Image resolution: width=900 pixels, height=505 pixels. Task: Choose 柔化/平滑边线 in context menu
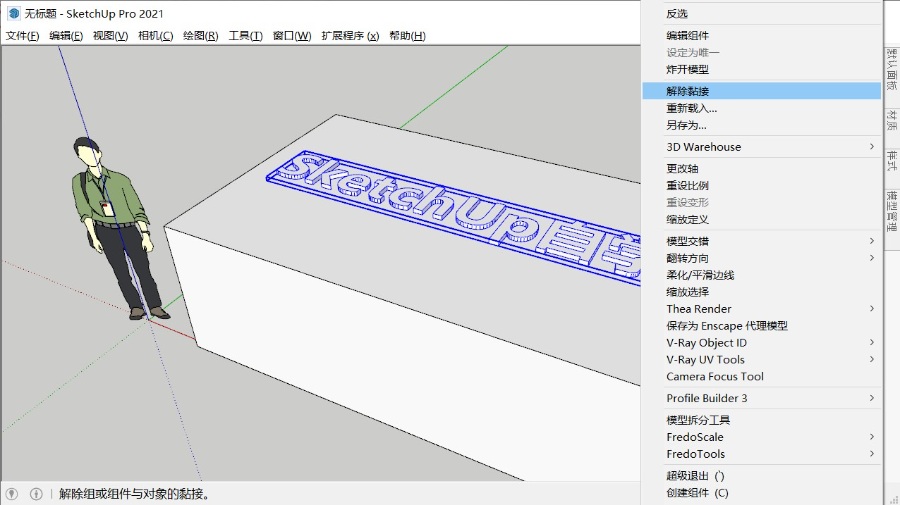pyautogui.click(x=762, y=275)
